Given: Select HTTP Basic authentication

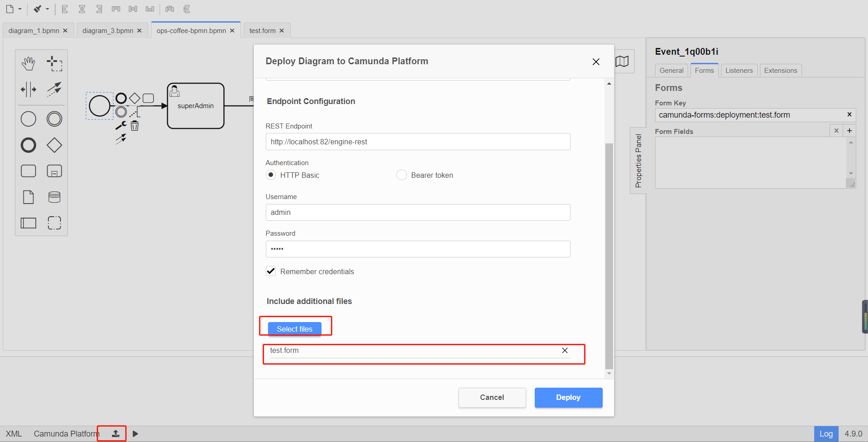Looking at the screenshot, I should coord(271,175).
